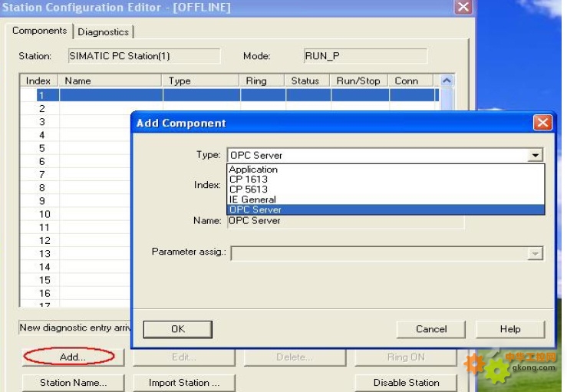
Task: Cancel the Add Component dialog
Action: pos(431,329)
